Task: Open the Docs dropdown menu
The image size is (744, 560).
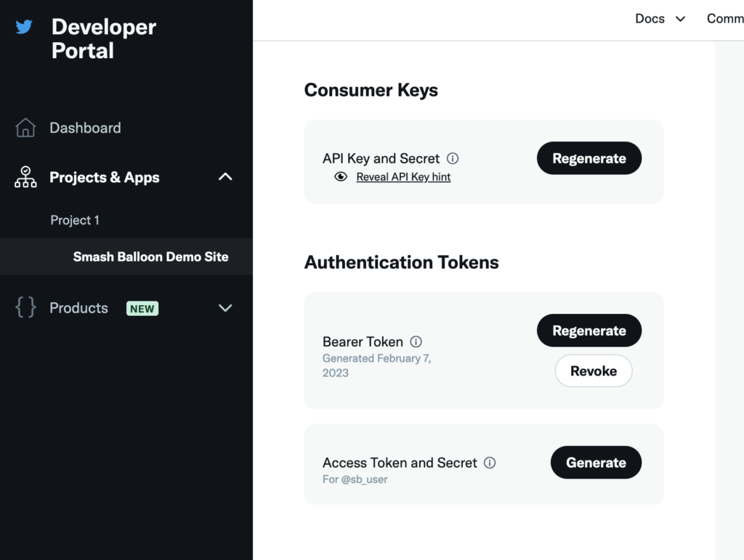Action: tap(658, 18)
